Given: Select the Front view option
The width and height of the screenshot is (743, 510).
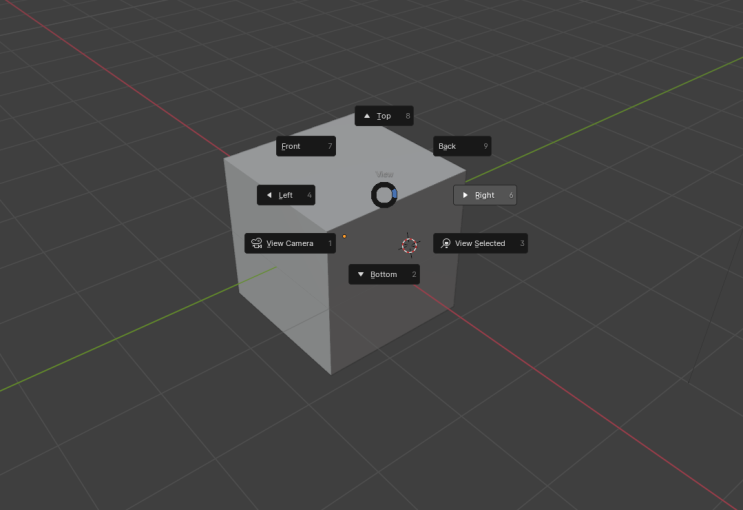Looking at the screenshot, I should 306,146.
